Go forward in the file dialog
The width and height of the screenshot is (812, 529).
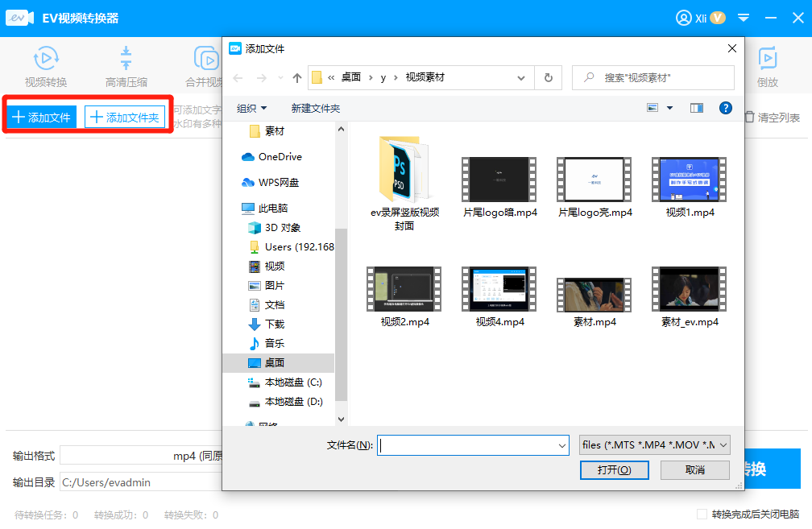click(x=262, y=77)
